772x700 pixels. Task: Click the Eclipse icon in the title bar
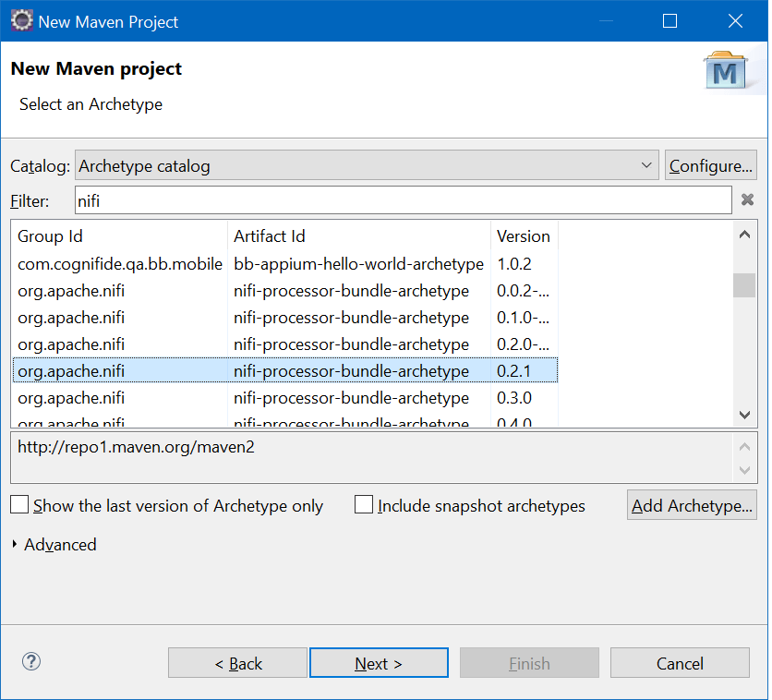[x=20, y=19]
